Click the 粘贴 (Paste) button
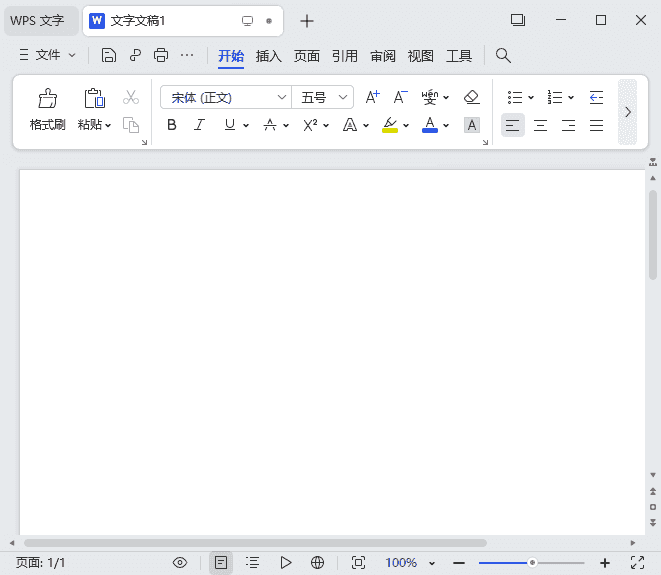The image size is (661, 575). [94, 110]
